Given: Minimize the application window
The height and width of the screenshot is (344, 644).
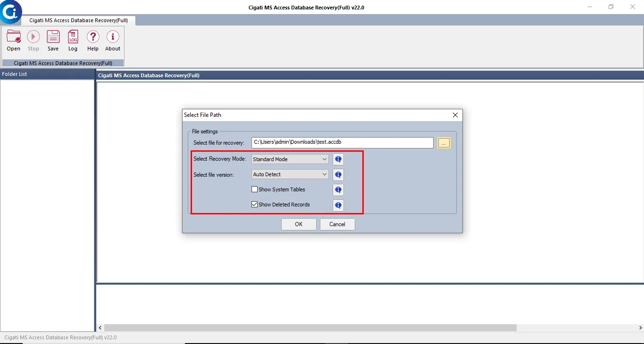Looking at the screenshot, I should coord(590,7).
